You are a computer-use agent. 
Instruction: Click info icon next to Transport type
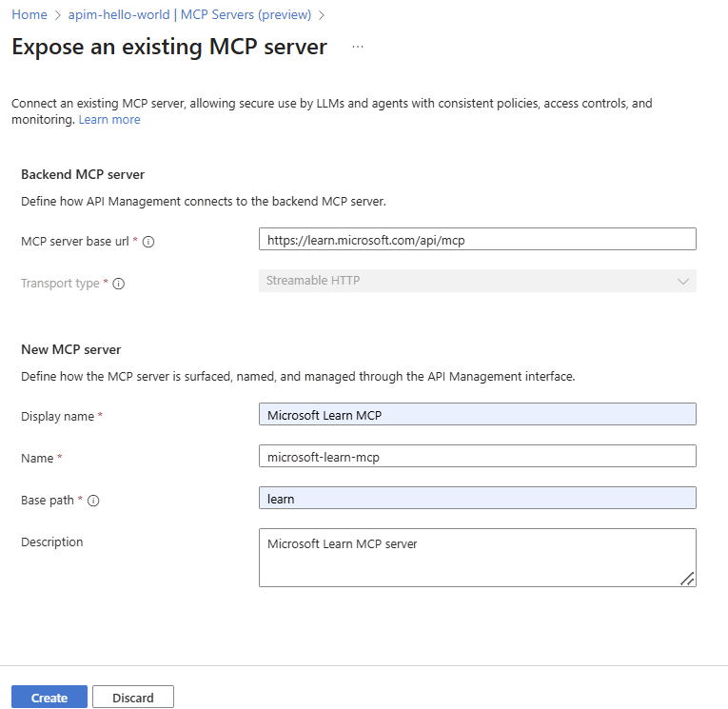[119, 284]
